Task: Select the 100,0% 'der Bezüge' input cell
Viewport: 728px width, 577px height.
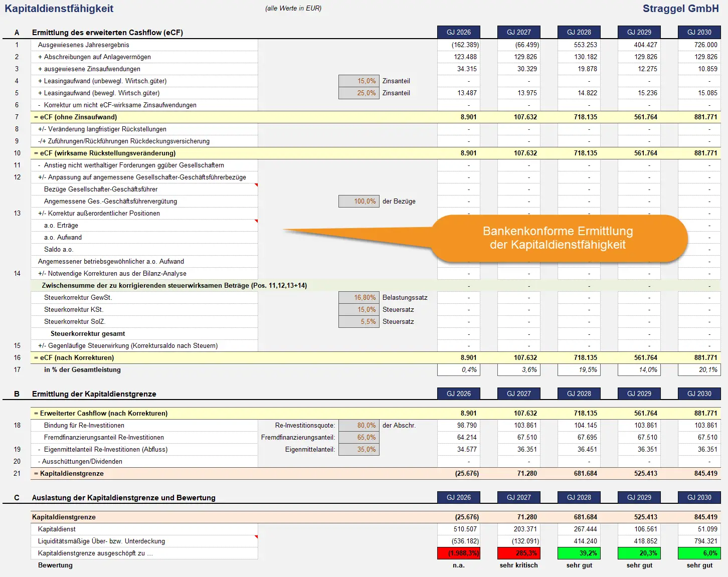Action: pos(359,202)
